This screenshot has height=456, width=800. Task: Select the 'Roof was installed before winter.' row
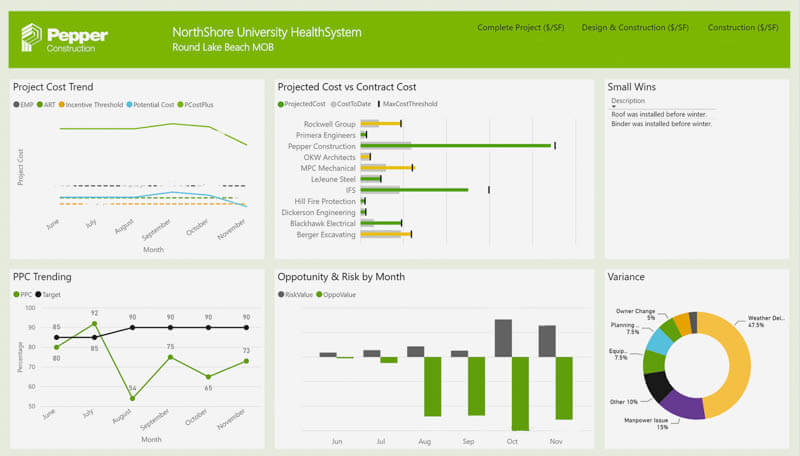[x=659, y=115]
